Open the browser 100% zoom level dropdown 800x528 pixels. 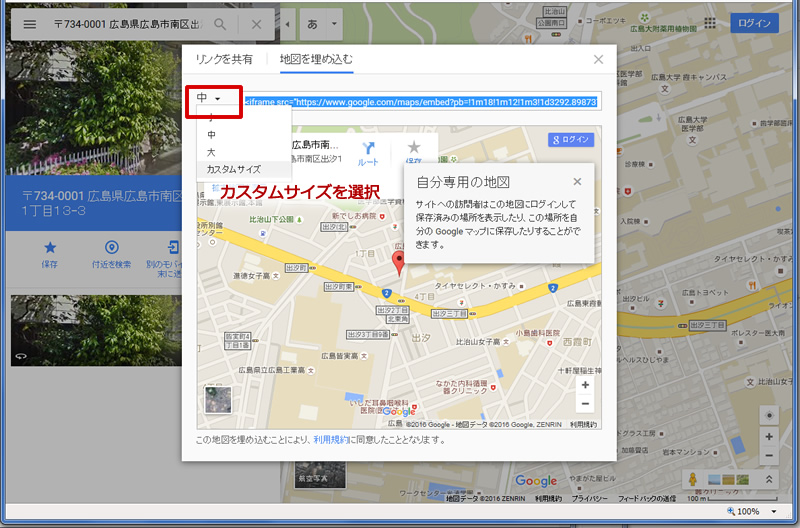click(775, 510)
